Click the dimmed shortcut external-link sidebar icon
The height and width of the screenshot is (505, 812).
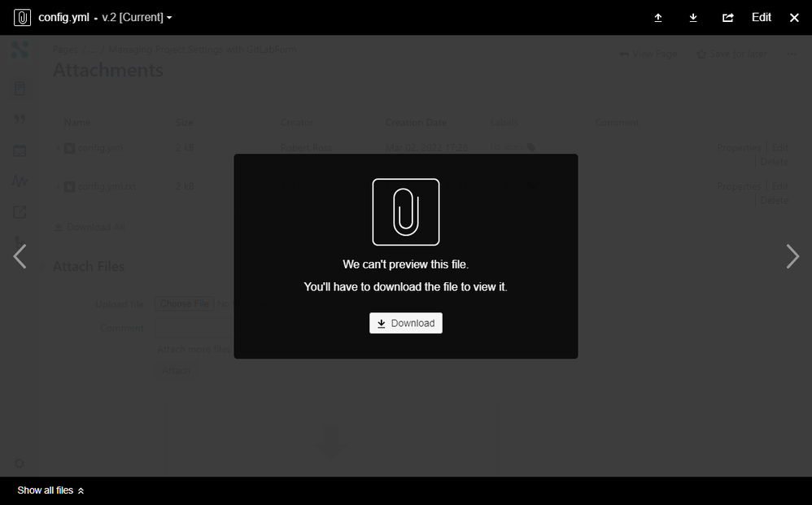pyautogui.click(x=20, y=211)
